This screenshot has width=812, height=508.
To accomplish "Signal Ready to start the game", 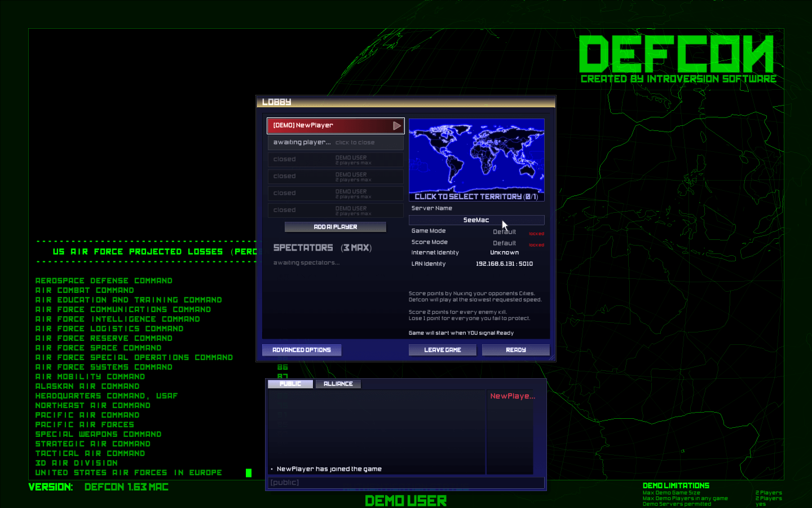I will click(x=516, y=350).
